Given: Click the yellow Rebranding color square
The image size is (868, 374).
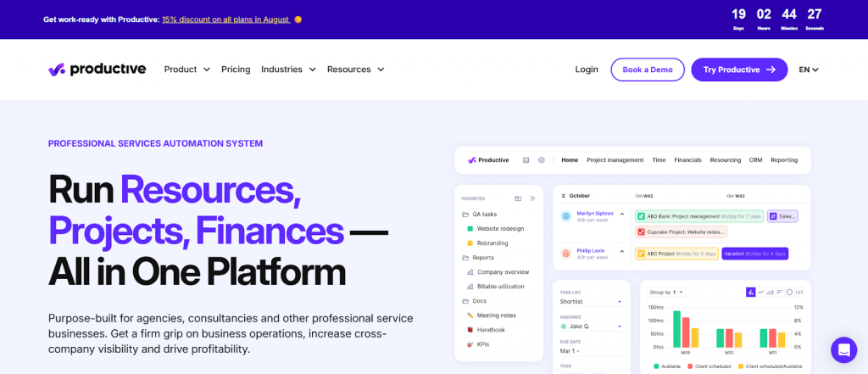Looking at the screenshot, I should click(470, 243).
